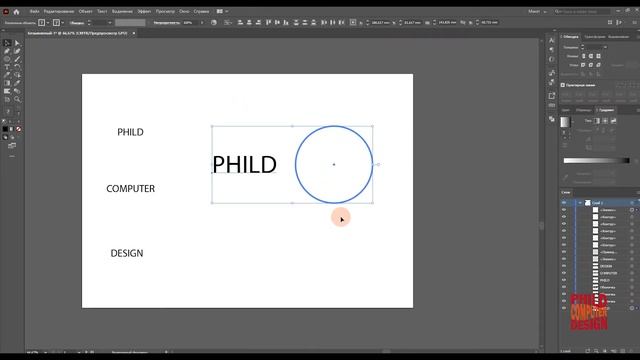Expand the opacity value arrow in control bar
640x360 pixels.
tap(202, 23)
